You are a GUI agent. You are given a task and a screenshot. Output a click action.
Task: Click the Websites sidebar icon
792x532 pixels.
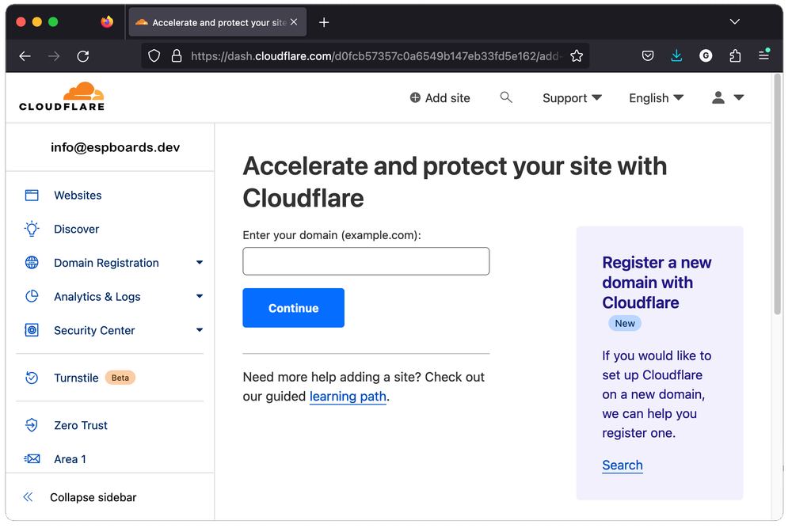[32, 195]
